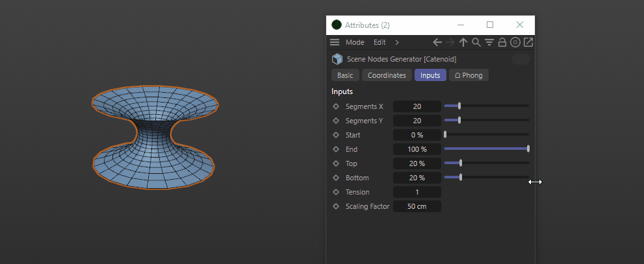Viewport: 644px width, 264px height.
Task: Expand the chevron after Edit menu
Action: (397, 42)
